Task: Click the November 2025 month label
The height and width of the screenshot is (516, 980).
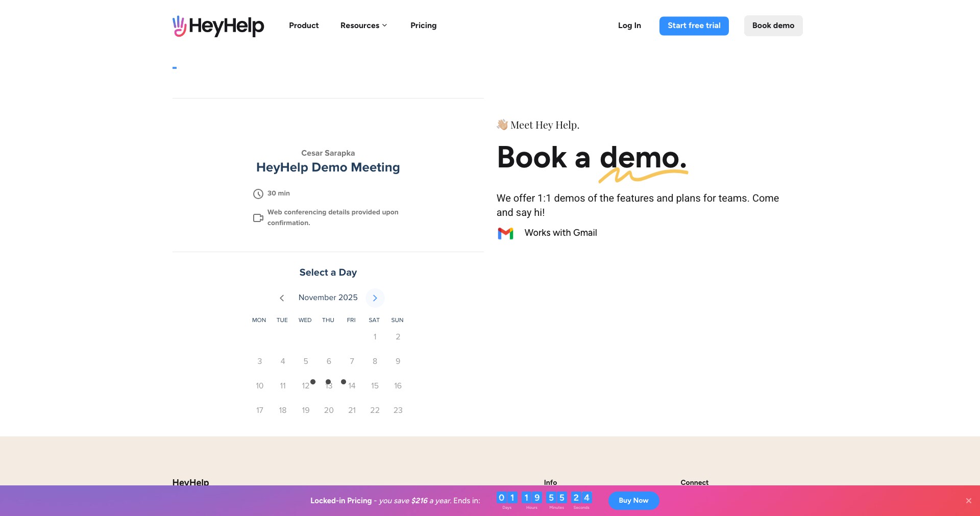Action: (x=328, y=298)
